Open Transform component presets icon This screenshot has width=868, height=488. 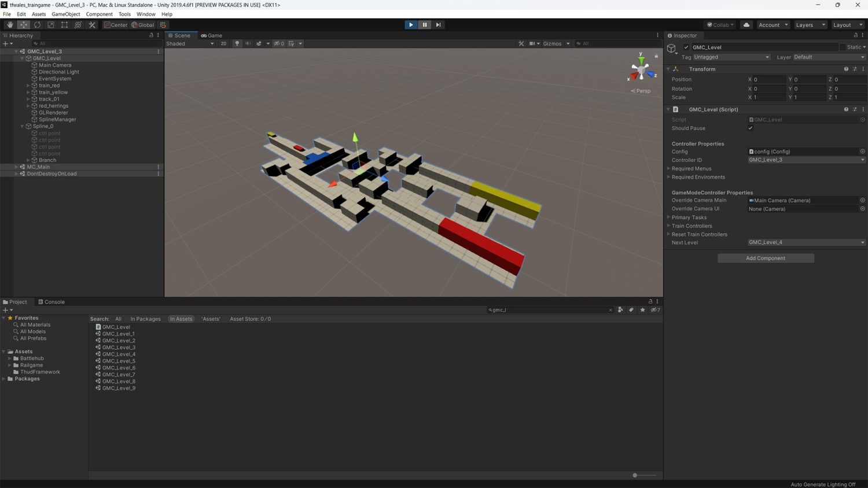click(855, 69)
